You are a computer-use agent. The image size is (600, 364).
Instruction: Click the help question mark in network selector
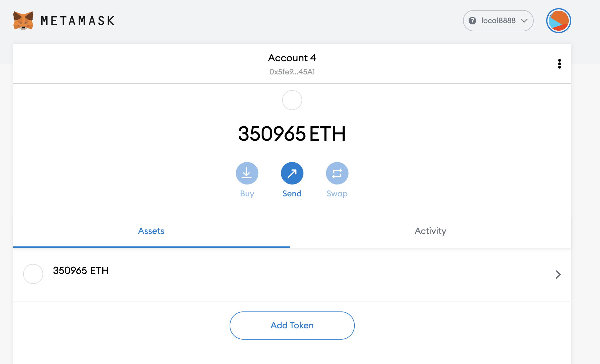473,20
